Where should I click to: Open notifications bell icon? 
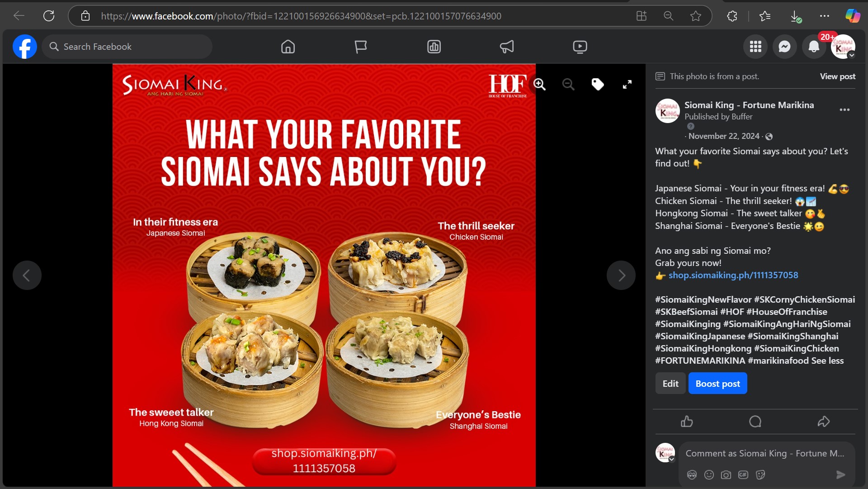click(x=814, y=47)
